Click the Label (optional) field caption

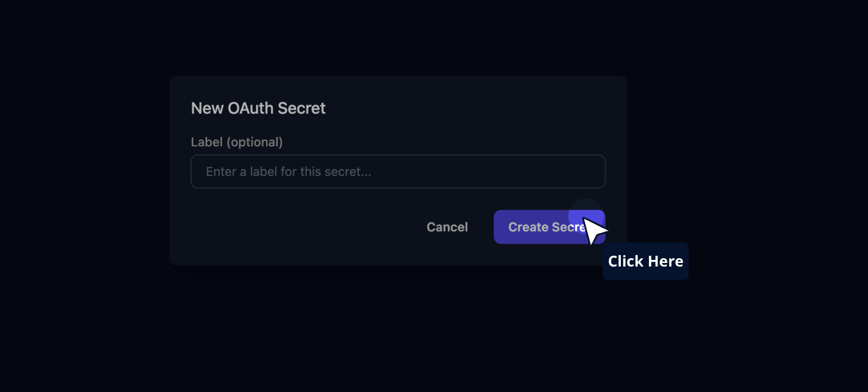pos(236,142)
